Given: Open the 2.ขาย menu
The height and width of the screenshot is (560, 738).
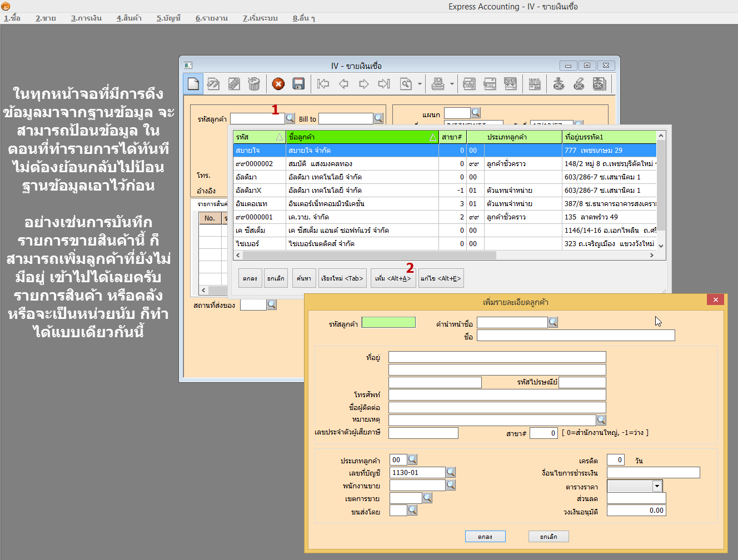Looking at the screenshot, I should [x=46, y=18].
